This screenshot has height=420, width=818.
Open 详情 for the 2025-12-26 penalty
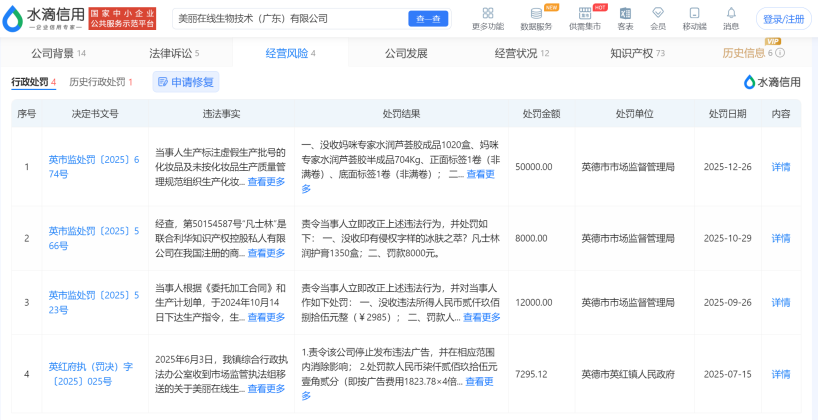[780, 167]
